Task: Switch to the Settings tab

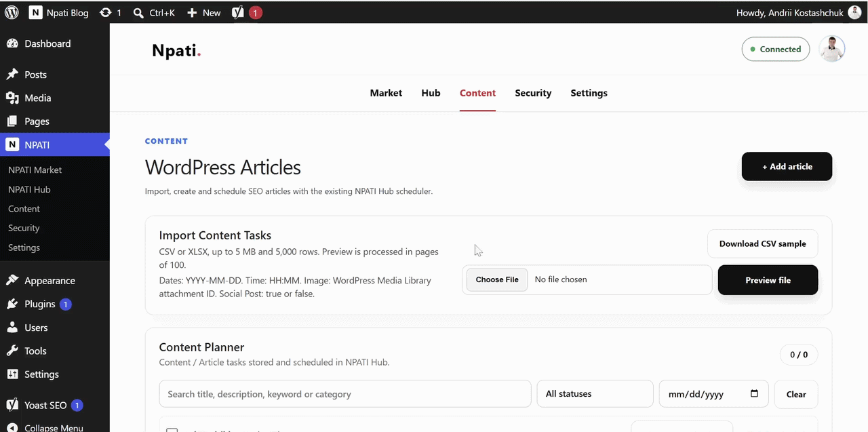Action: pos(589,93)
